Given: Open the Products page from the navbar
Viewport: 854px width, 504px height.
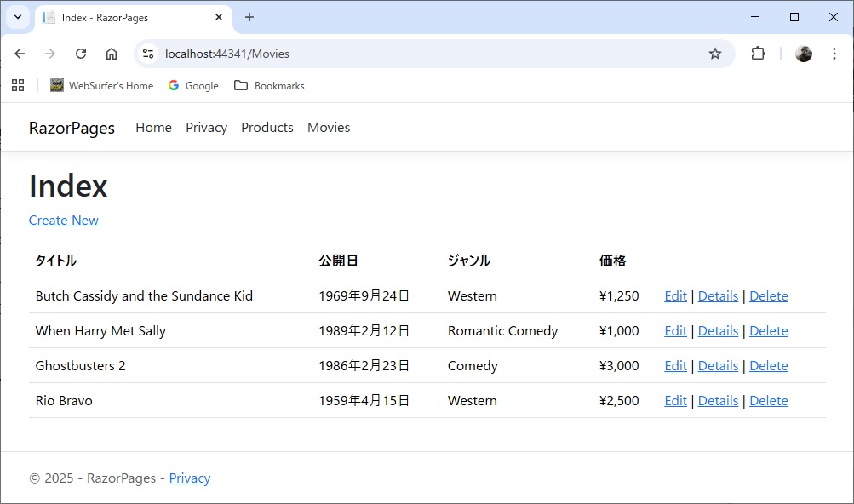Looking at the screenshot, I should 267,127.
